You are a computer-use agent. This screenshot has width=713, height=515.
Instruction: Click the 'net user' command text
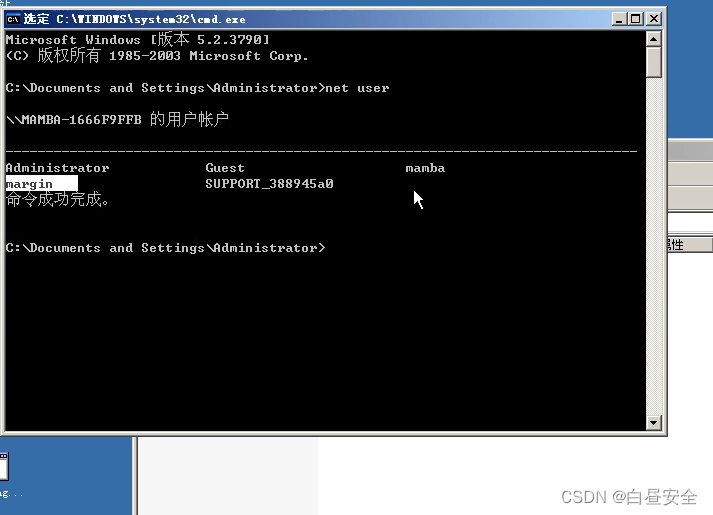[357, 88]
